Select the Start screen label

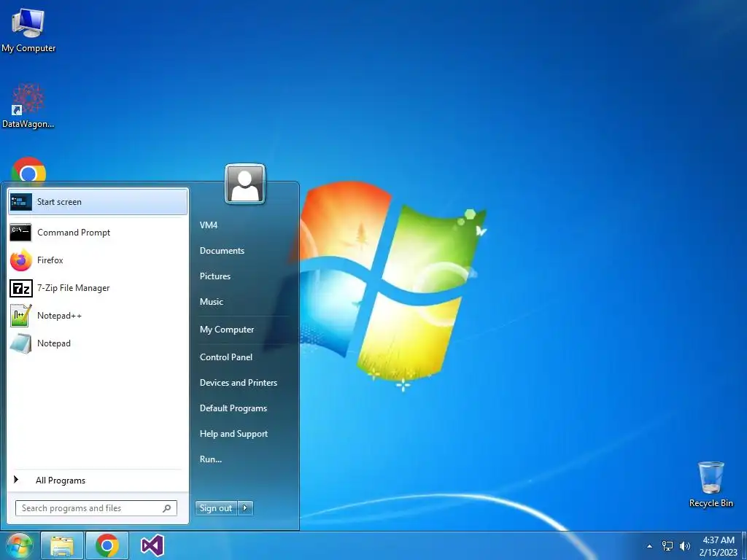60,202
